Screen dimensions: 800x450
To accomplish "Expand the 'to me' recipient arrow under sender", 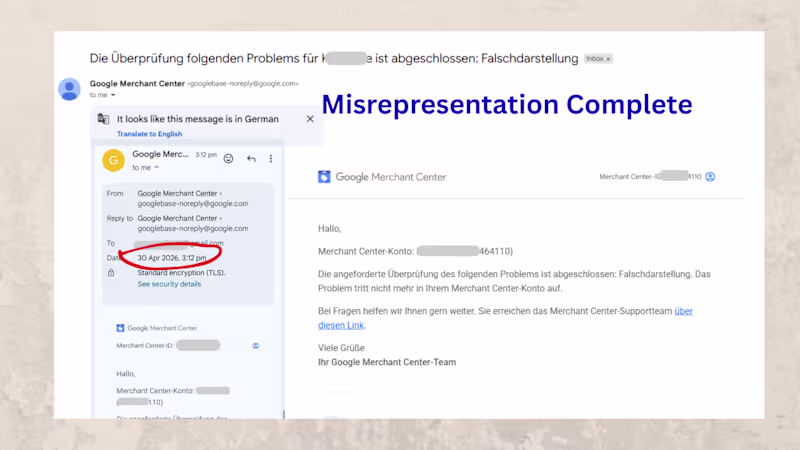I will (x=113, y=95).
